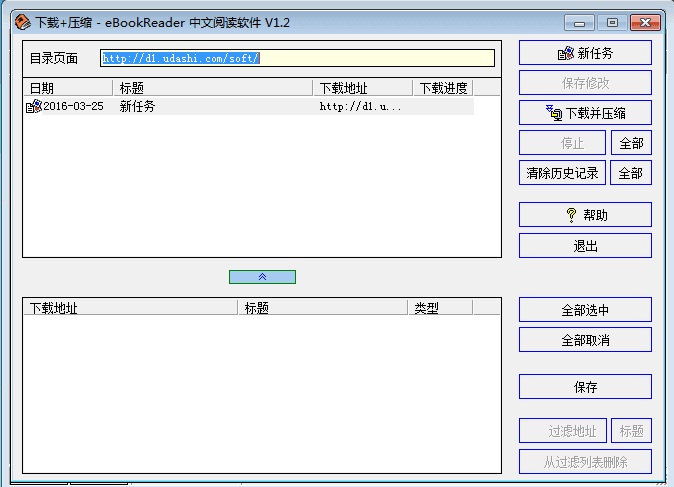Click 下载进度 column header
This screenshot has height=487, width=674.
coord(443,88)
